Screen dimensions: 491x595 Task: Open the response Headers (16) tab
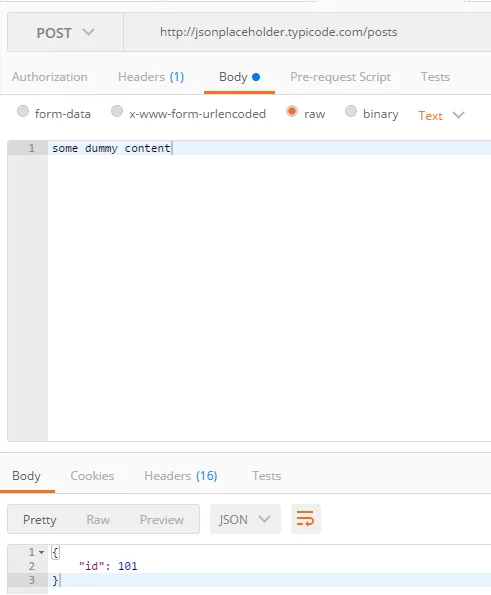181,476
